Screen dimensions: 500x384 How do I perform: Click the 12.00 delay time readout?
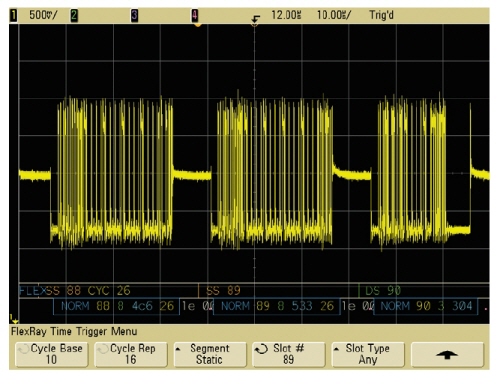point(286,15)
